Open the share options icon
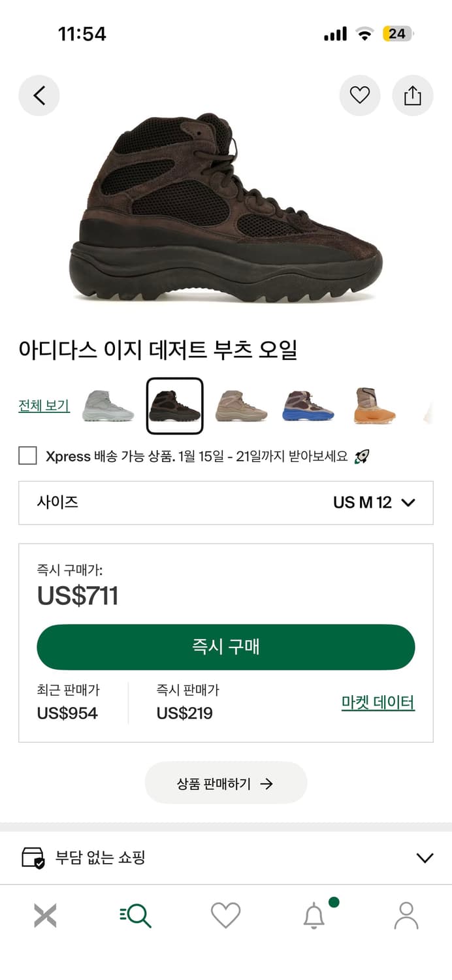This screenshot has width=452, height=980. (412, 95)
